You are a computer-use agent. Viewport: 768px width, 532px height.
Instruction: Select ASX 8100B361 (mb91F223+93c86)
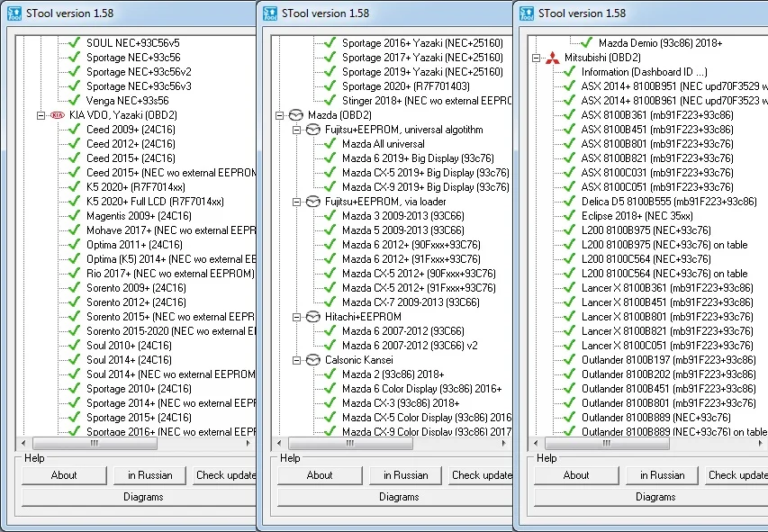(x=657, y=115)
